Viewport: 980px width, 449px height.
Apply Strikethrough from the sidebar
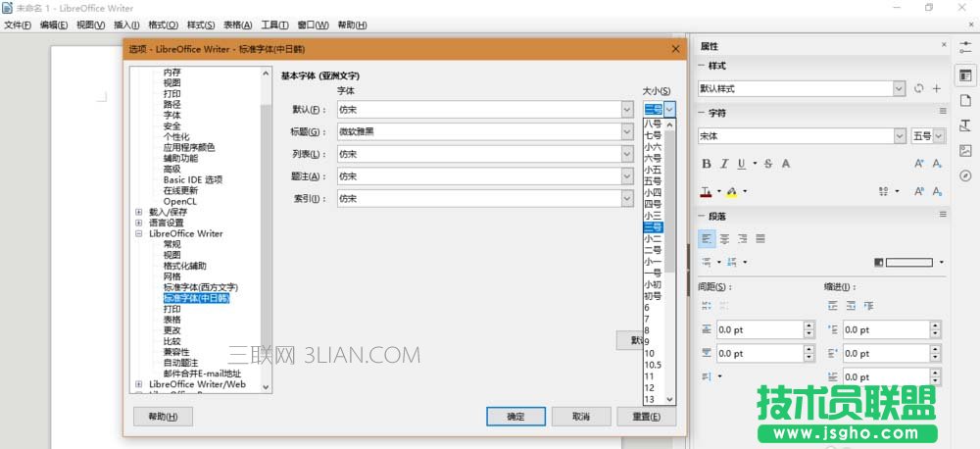(x=768, y=164)
